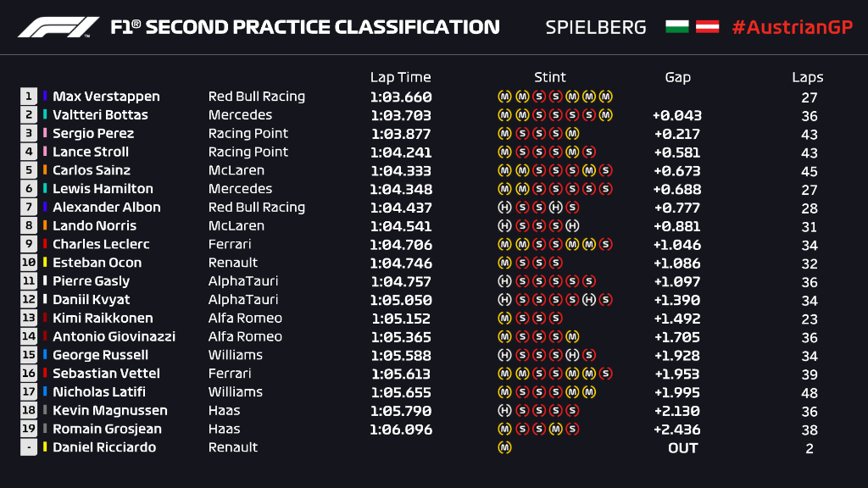Select first medium tyre icon in Raikkonen's row
The width and height of the screenshot is (868, 488).
(504, 319)
